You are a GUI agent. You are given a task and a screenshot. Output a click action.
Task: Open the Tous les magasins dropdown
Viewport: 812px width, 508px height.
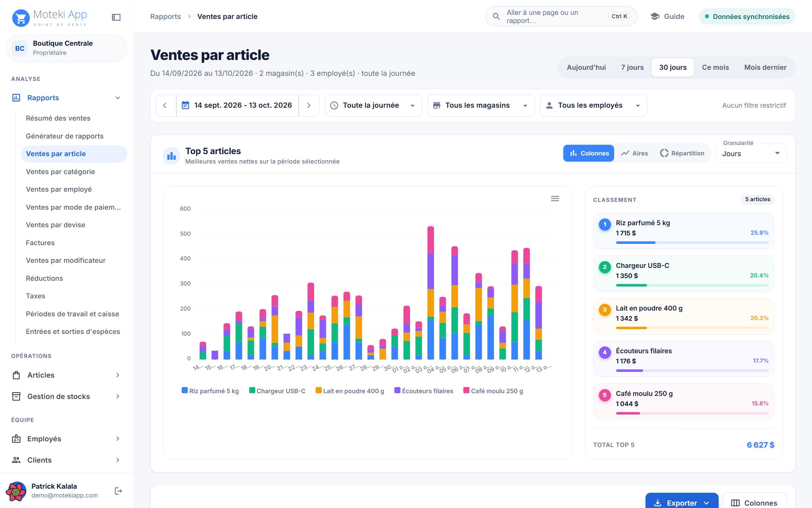(x=481, y=105)
